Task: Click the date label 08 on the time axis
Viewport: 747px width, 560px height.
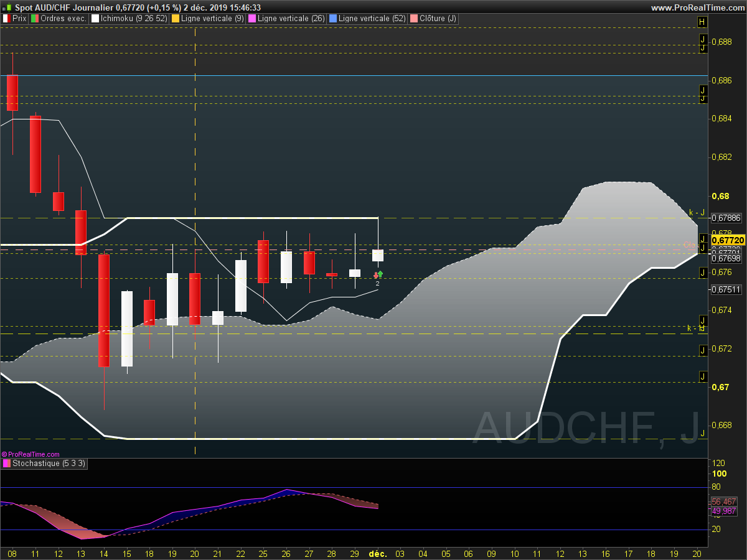Action: tap(12, 553)
